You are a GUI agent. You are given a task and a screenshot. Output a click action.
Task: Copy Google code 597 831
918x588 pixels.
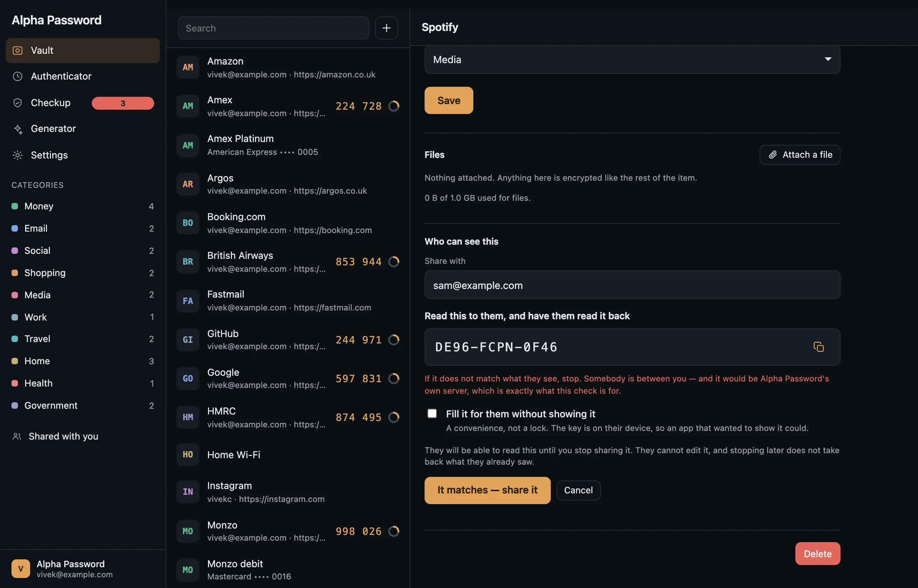pyautogui.click(x=359, y=378)
